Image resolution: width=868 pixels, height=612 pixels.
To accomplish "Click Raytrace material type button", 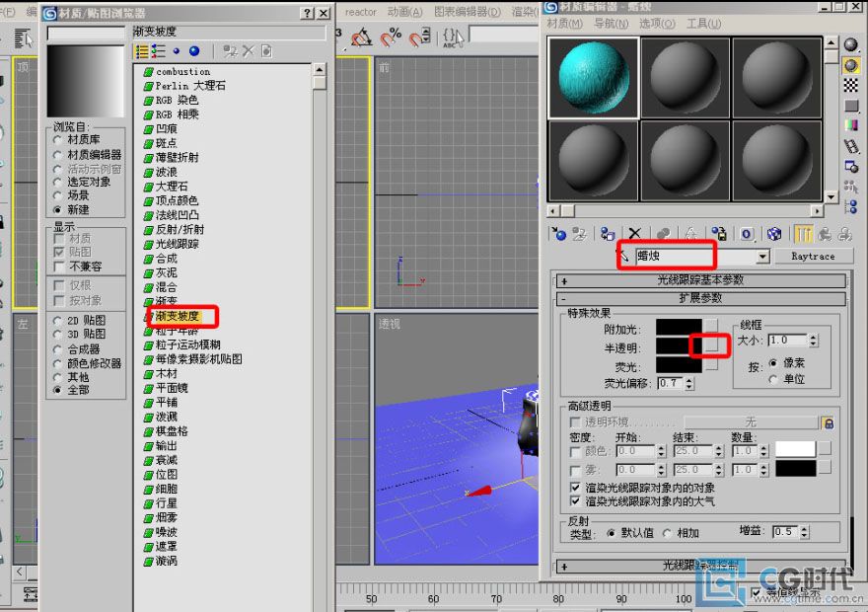I will (813, 257).
